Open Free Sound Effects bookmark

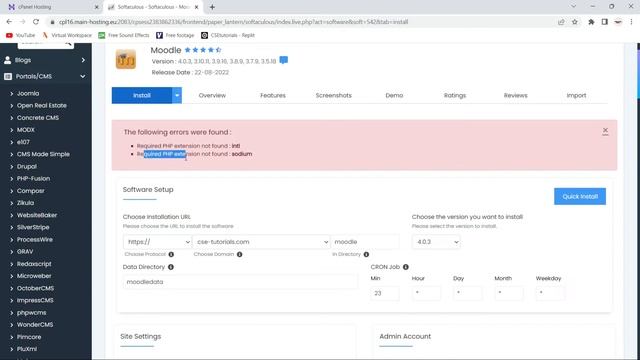click(x=124, y=35)
